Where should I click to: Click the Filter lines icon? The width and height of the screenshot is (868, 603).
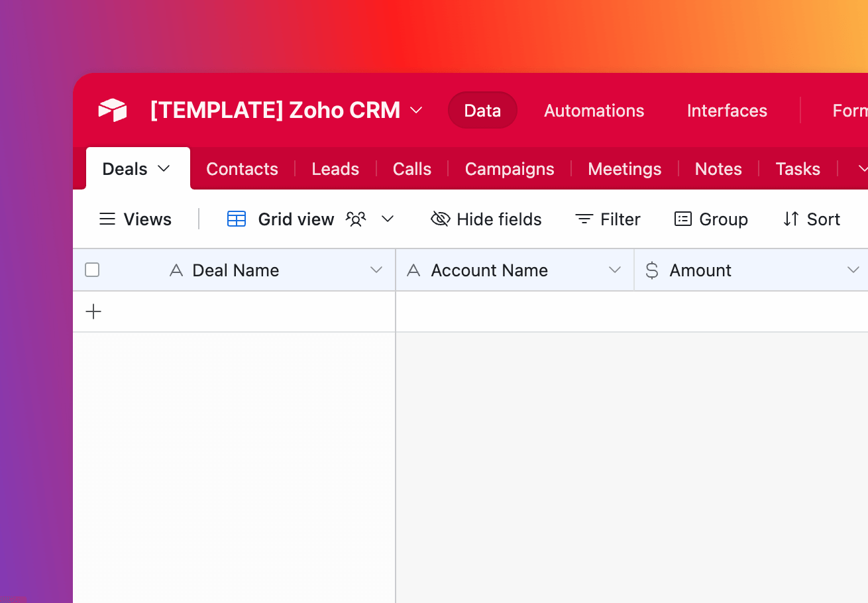(584, 219)
